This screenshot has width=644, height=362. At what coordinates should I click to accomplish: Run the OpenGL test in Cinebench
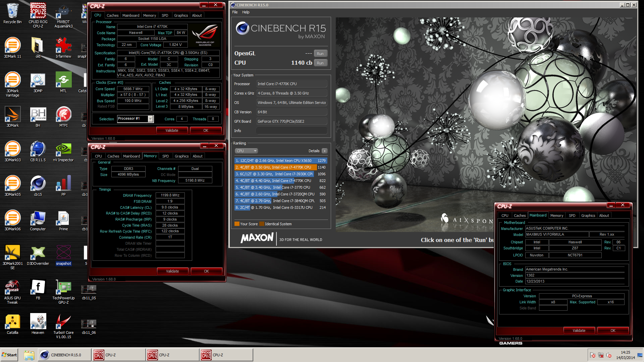click(320, 54)
